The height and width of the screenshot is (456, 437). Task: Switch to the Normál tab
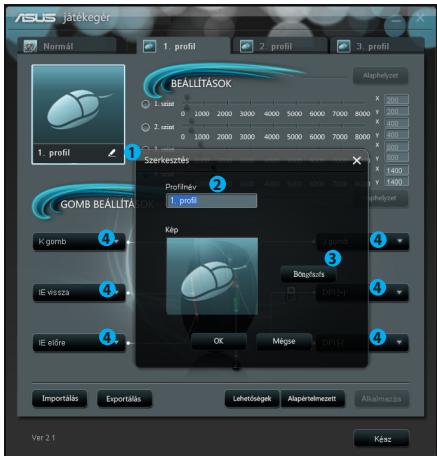point(67,46)
